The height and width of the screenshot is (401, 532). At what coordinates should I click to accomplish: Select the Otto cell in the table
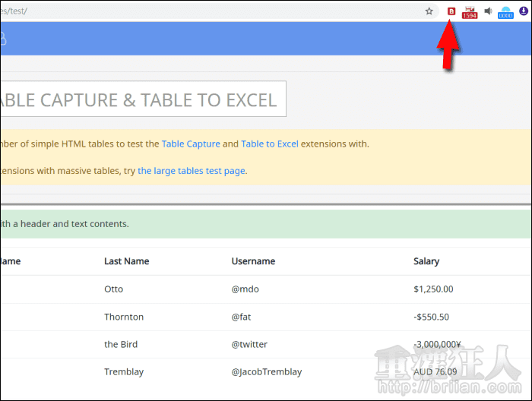point(113,289)
